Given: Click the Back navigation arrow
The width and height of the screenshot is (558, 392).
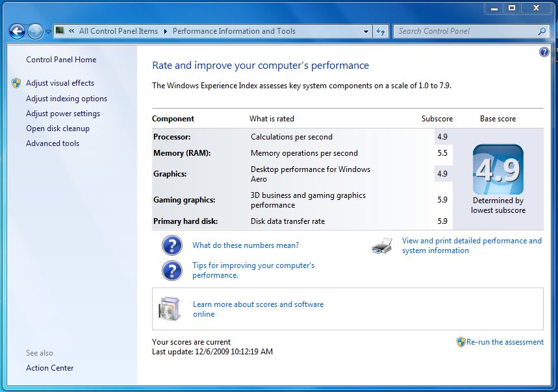Looking at the screenshot, I should 17,31.
